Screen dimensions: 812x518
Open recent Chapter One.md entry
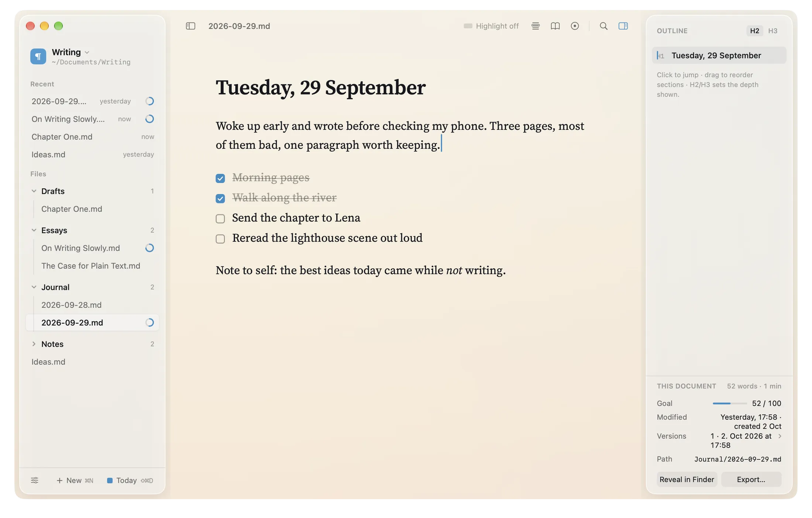click(92, 137)
